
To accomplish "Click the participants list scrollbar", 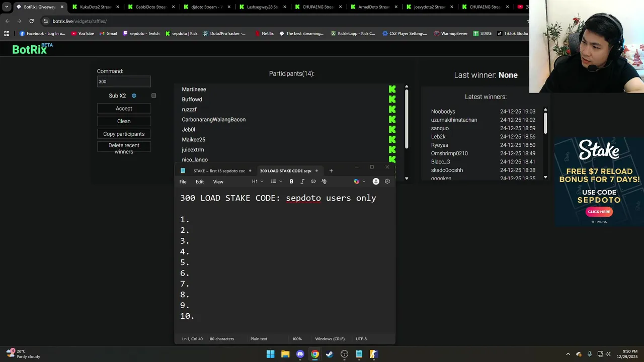I will [407, 119].
